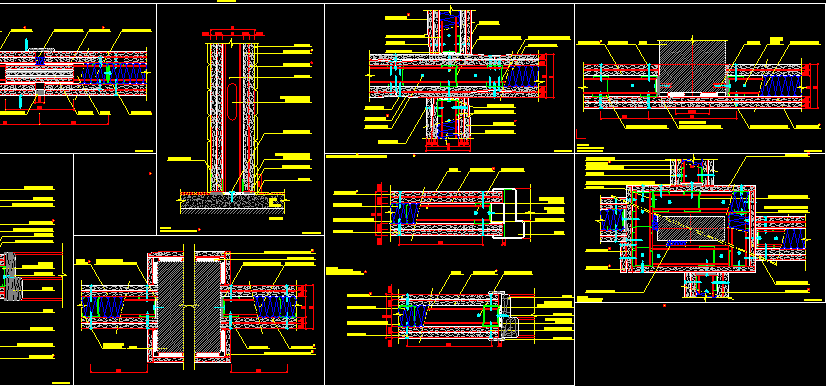Image resolution: width=826 pixels, height=386 pixels.
Task: Select the left hatched column of double-column detail
Action: (x=171, y=306)
